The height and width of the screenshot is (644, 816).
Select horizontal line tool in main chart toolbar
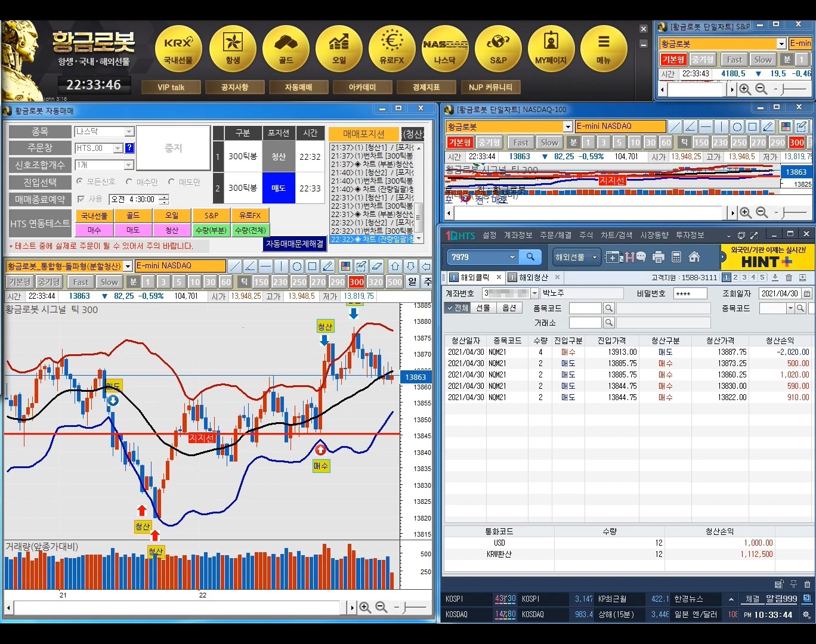tap(266, 266)
